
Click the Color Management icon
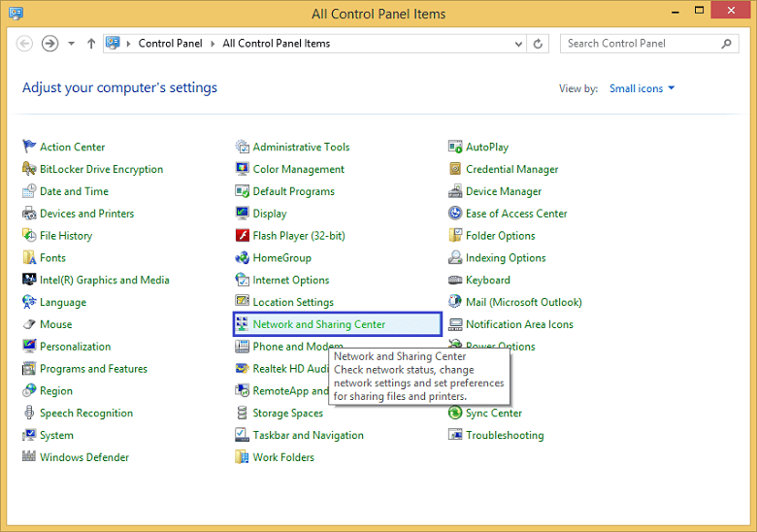click(x=242, y=169)
